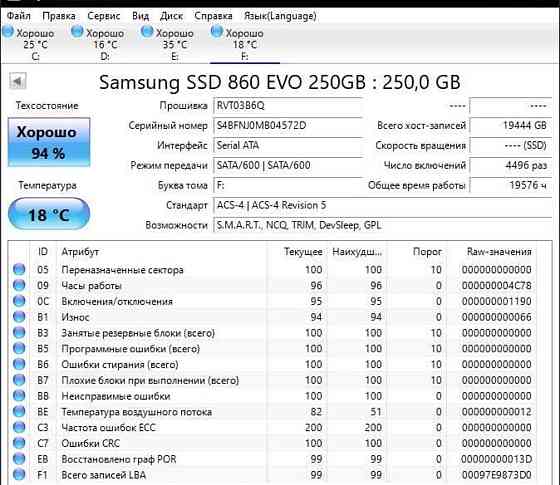The width and height of the screenshot is (560, 485).
Task: Click the status icon for attribute B5
Action: pos(19,348)
